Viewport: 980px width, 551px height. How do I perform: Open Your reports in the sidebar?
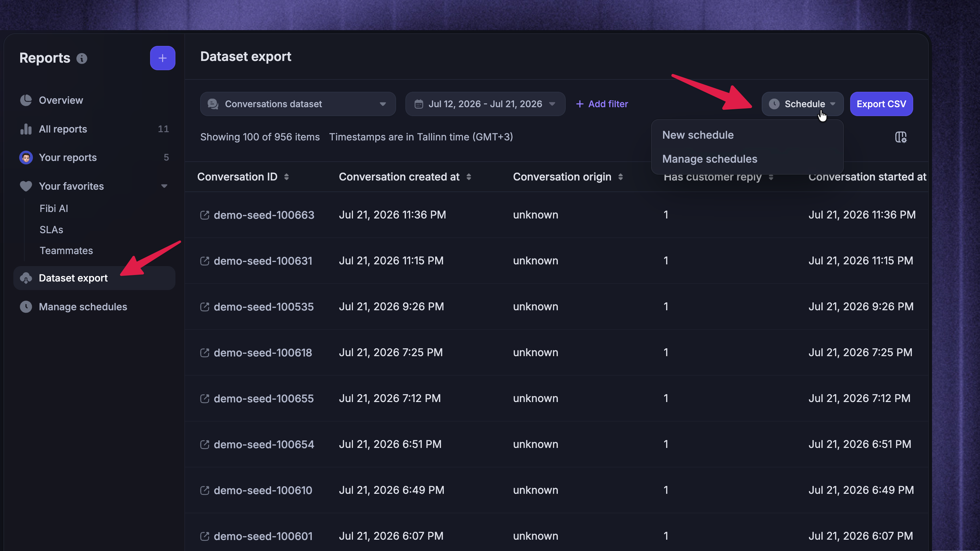point(94,158)
